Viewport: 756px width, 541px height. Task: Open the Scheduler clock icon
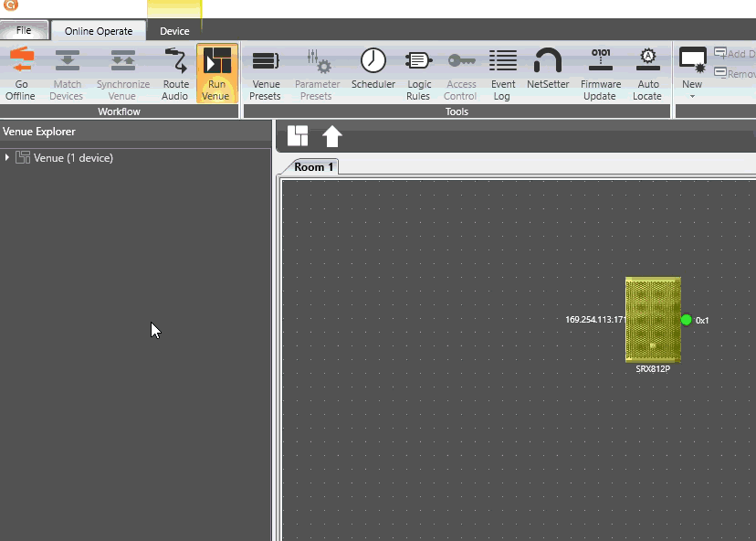373,62
